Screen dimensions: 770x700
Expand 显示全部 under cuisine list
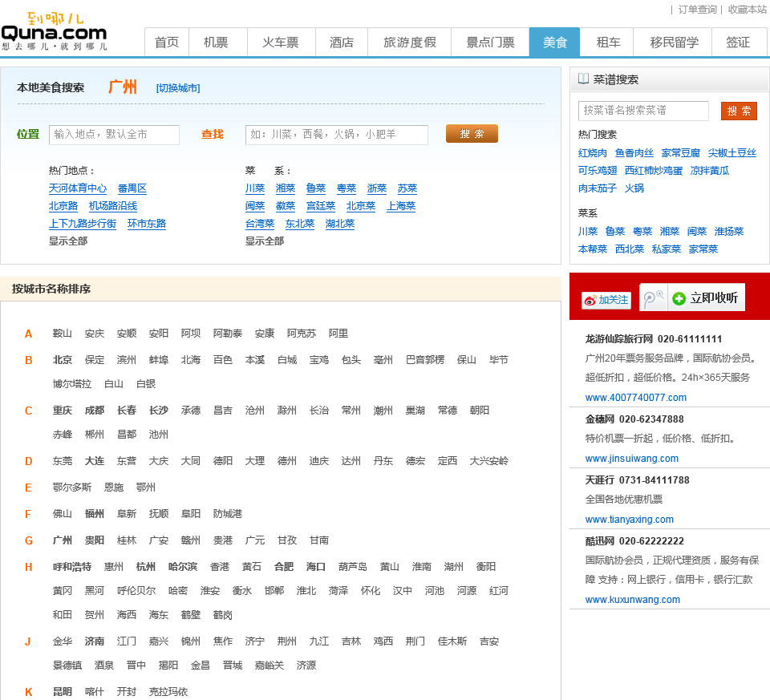point(265,241)
